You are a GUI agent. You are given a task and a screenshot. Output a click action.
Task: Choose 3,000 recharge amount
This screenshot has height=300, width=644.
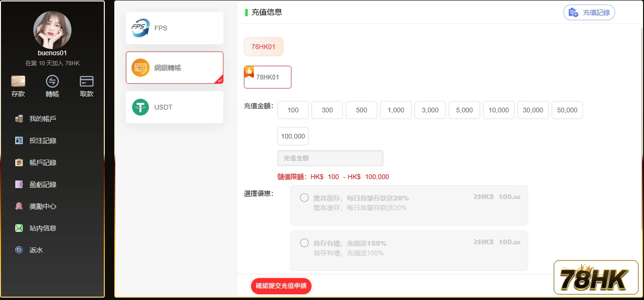point(430,110)
